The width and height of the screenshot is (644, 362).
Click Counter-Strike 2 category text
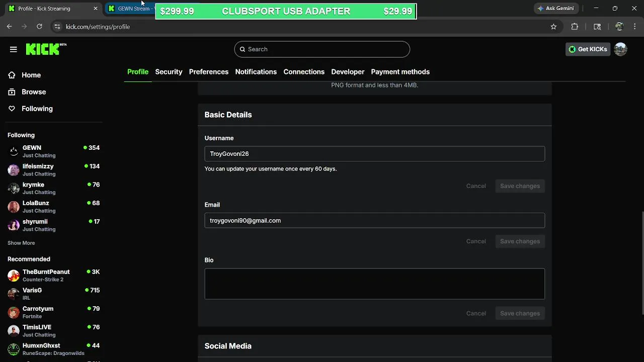point(43,280)
